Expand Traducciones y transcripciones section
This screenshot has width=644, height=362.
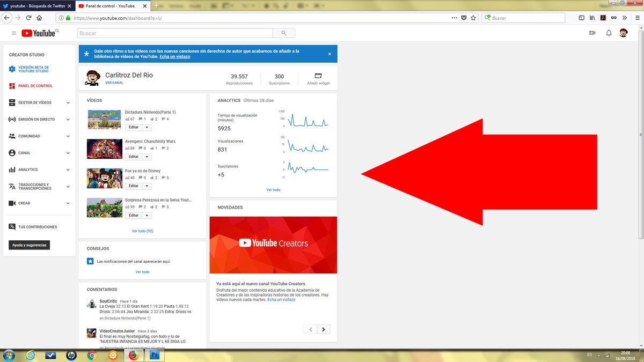68,187
